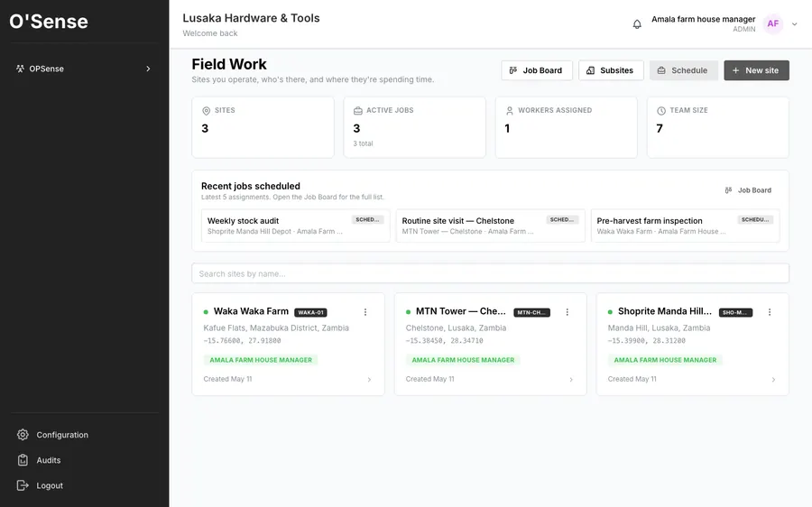
Task: Open the notifications bell
Action: pos(637,23)
